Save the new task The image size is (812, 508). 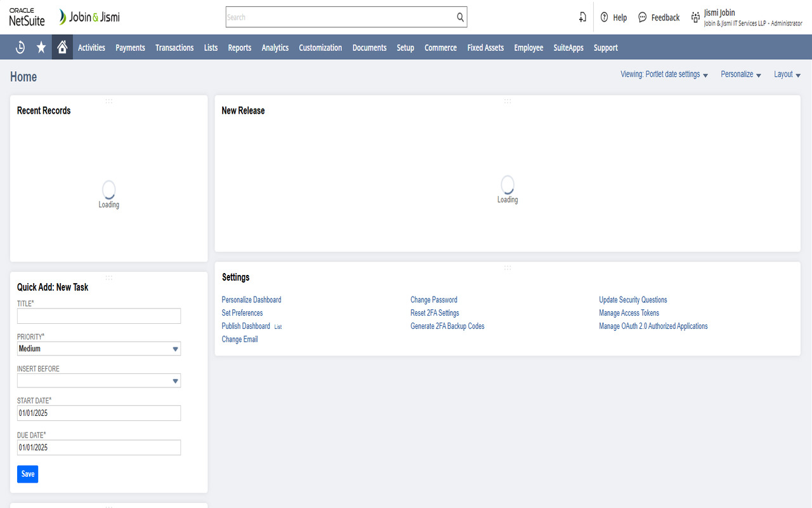[x=27, y=474]
